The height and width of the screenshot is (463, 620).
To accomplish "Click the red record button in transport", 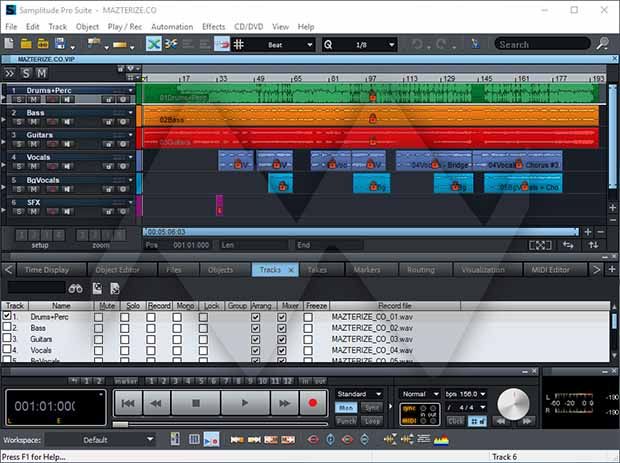I will tap(313, 403).
